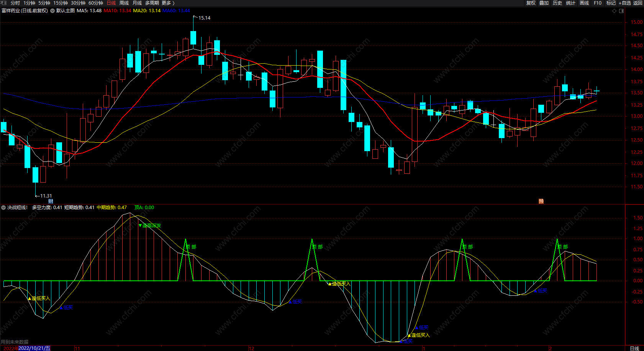Viewport: 644px width, 351px height.
Task: Open the 历史 history view
Action: tap(557, 3)
